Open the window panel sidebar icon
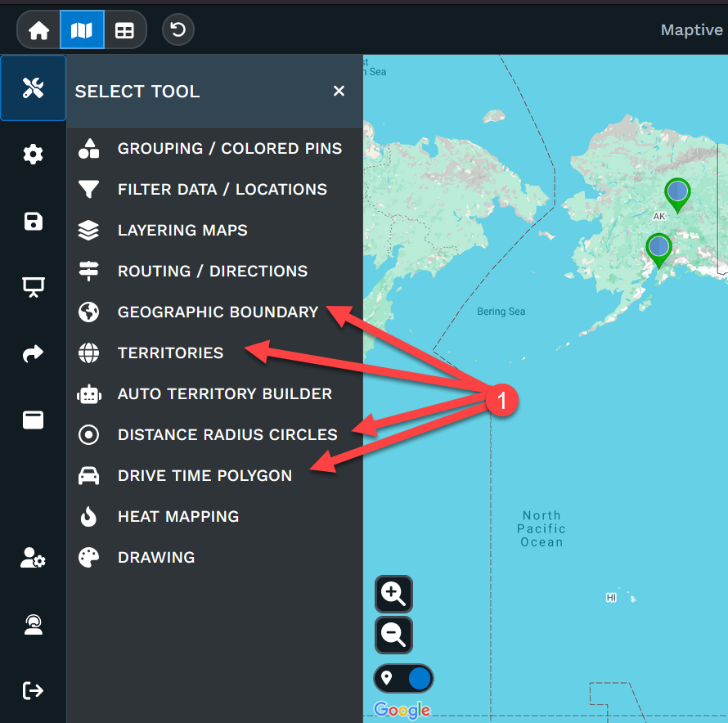Viewport: 728px width, 723px height. (33, 420)
